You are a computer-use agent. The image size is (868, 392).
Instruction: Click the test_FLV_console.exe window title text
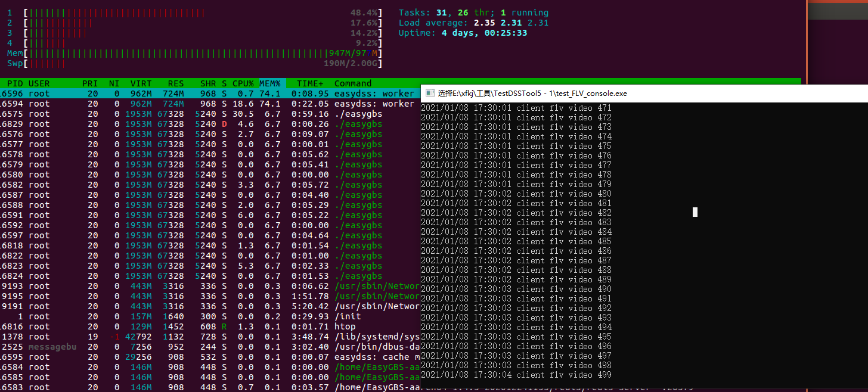(532, 94)
